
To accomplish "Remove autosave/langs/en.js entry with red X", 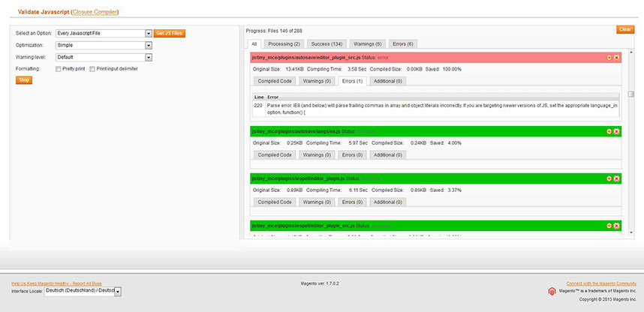I will point(616,131).
